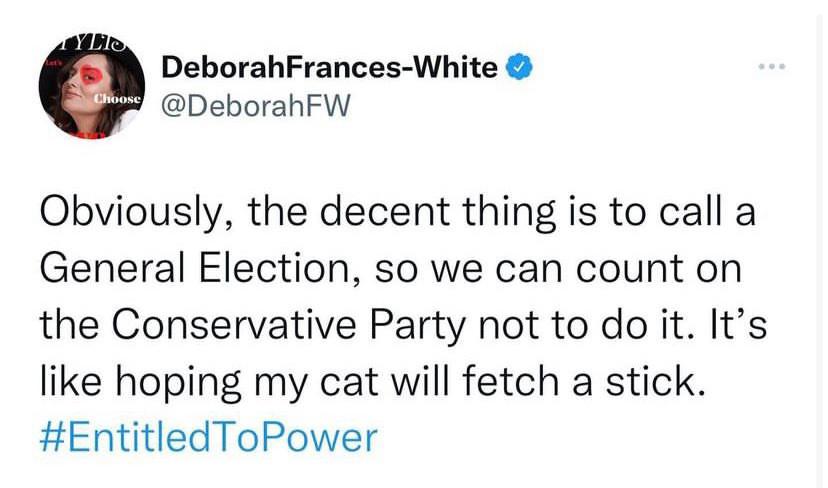This screenshot has height=488, width=828.
Task: Click the DeborahFrances-White display name
Action: [329, 68]
